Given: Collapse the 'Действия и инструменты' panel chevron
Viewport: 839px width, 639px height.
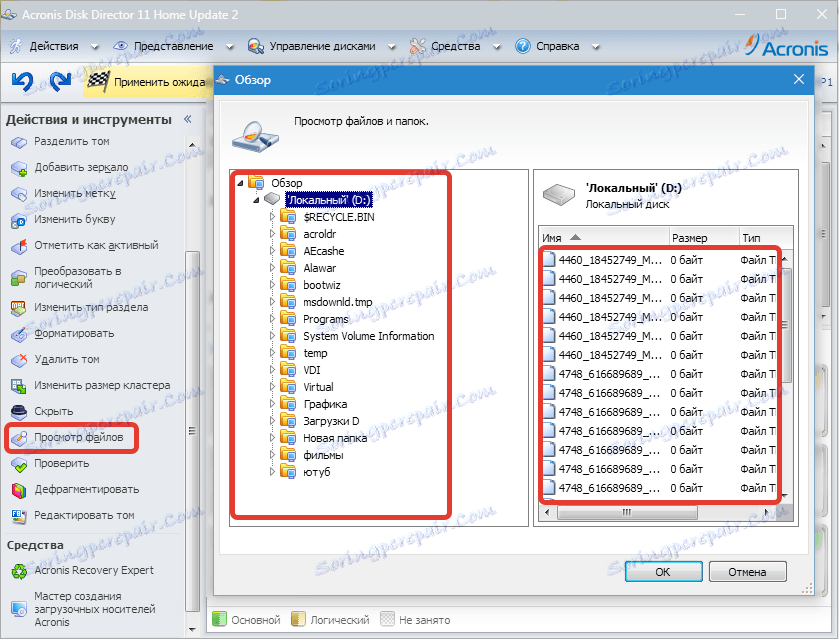Looking at the screenshot, I should coord(187,119).
